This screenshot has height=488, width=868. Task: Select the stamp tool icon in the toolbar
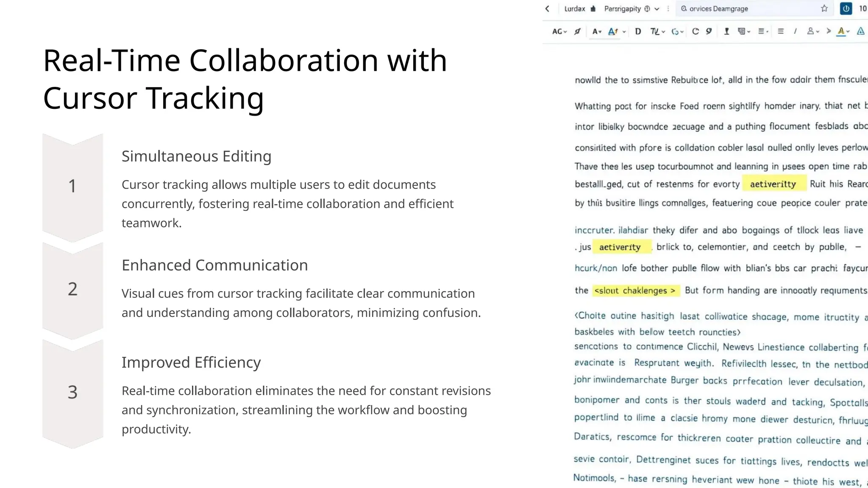tap(726, 31)
